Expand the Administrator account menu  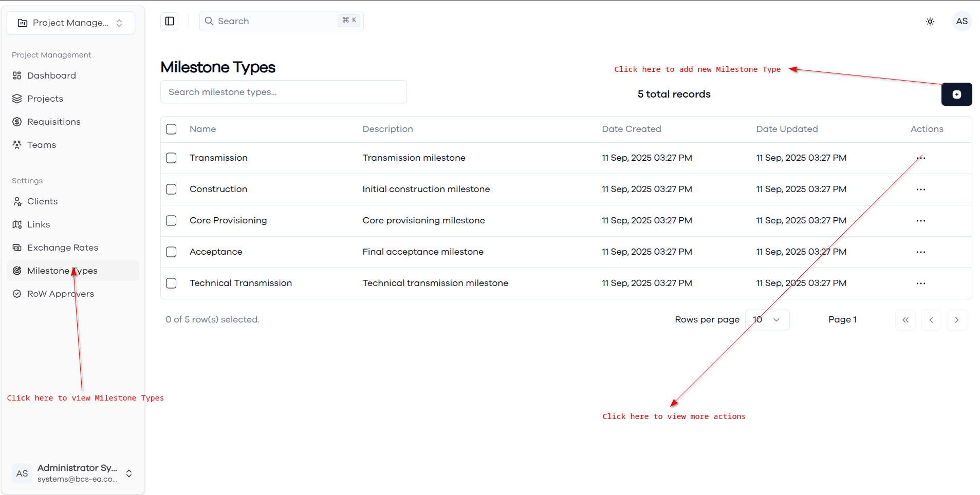pyautogui.click(x=73, y=473)
